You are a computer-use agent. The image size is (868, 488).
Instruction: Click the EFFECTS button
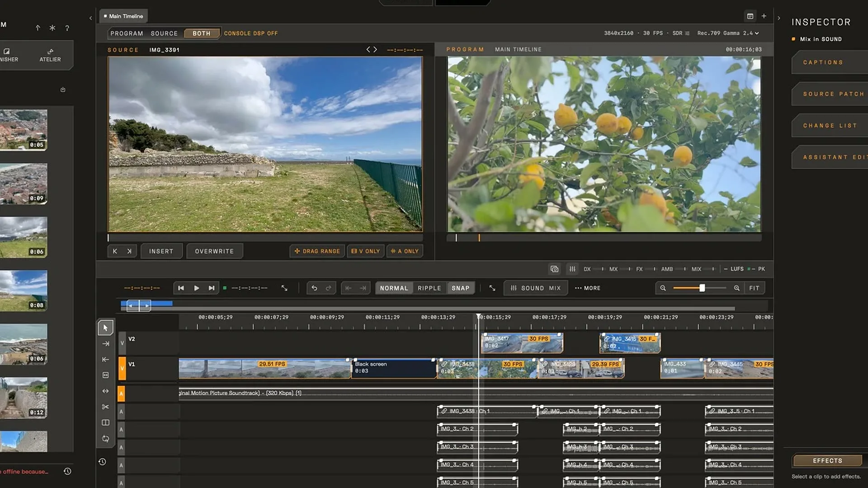click(x=827, y=460)
